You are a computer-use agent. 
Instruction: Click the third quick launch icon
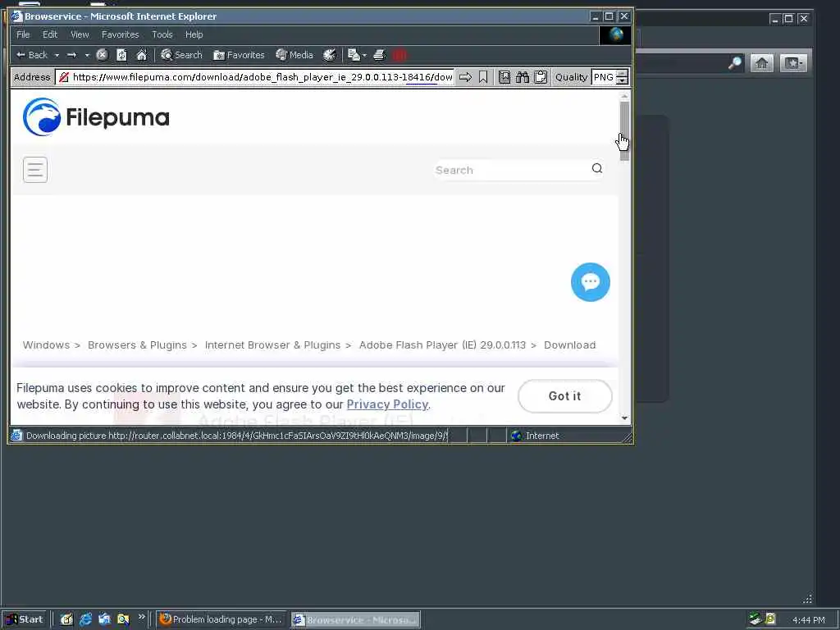point(104,620)
